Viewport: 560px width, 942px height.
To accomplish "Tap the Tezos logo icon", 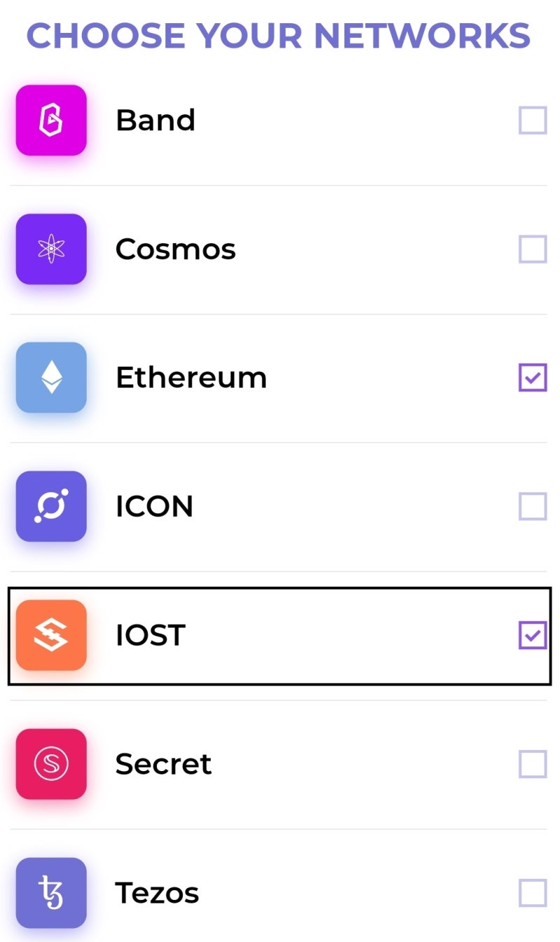I will click(51, 893).
